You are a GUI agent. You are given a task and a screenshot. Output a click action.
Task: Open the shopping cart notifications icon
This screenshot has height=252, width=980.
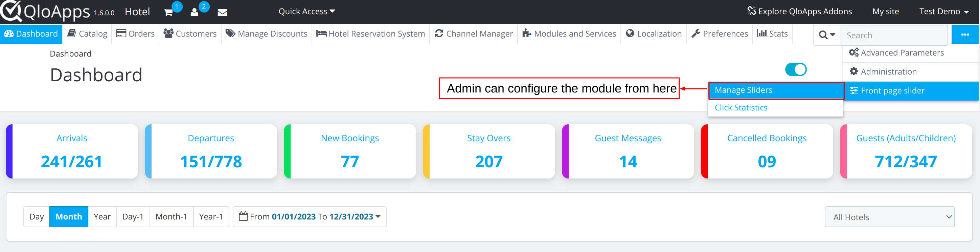(x=168, y=13)
